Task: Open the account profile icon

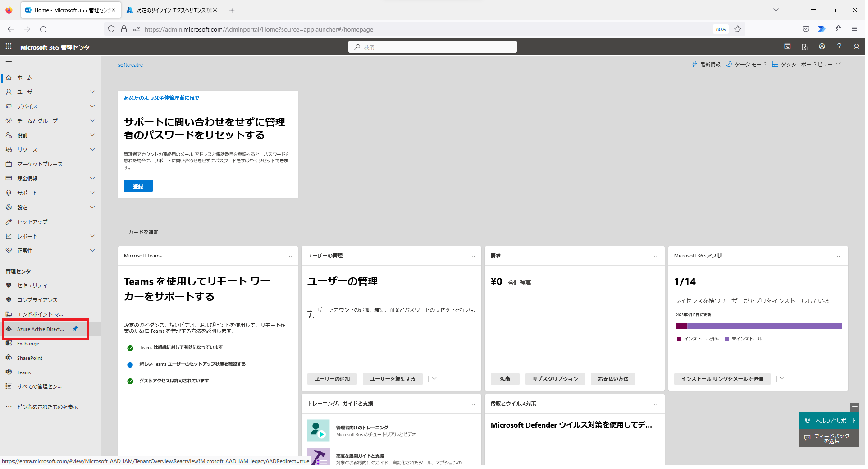Action: [856, 47]
